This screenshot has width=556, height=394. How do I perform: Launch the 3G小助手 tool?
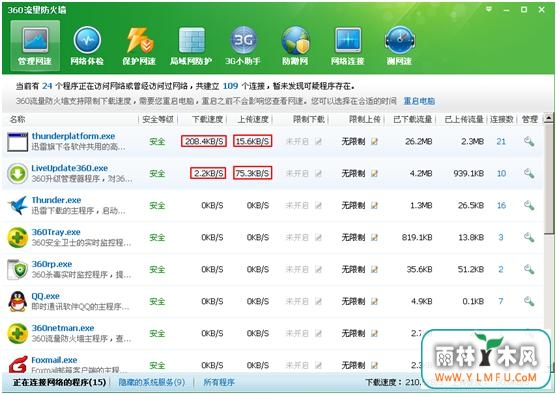[243, 46]
